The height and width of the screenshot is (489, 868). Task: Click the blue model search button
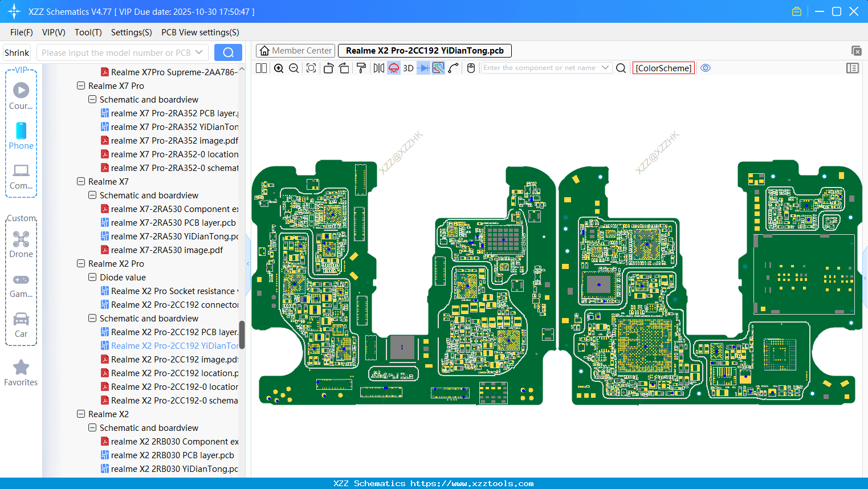click(x=228, y=53)
